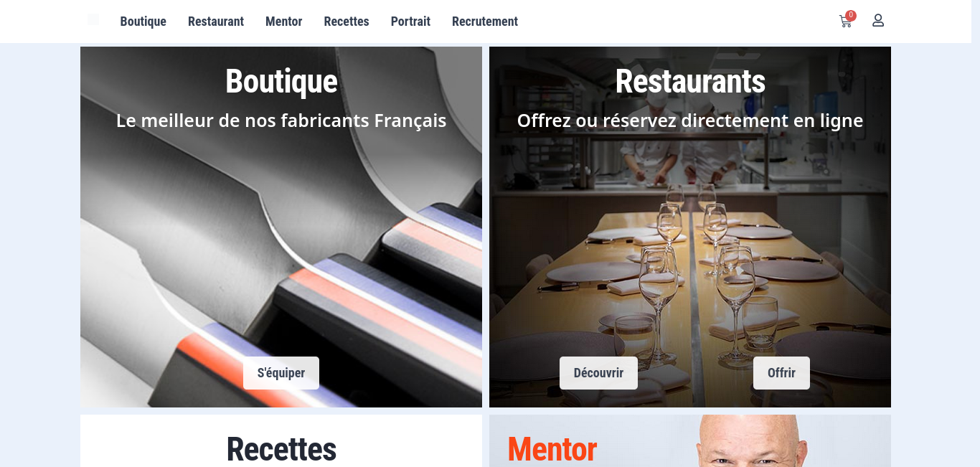Viewport: 980px width, 467px height.
Task: Go to the Restaurant nav link
Action: click(216, 22)
